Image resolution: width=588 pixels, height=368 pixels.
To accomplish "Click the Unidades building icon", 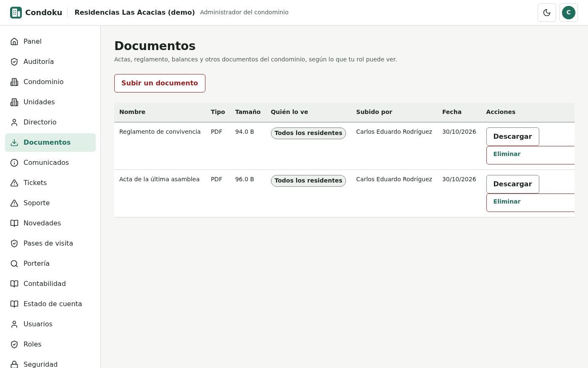I will point(14,102).
